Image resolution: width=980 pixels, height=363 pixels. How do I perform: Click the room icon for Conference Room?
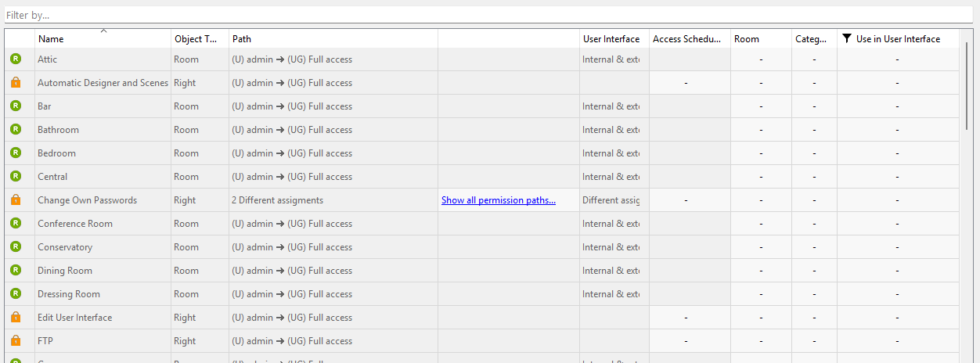(x=16, y=224)
